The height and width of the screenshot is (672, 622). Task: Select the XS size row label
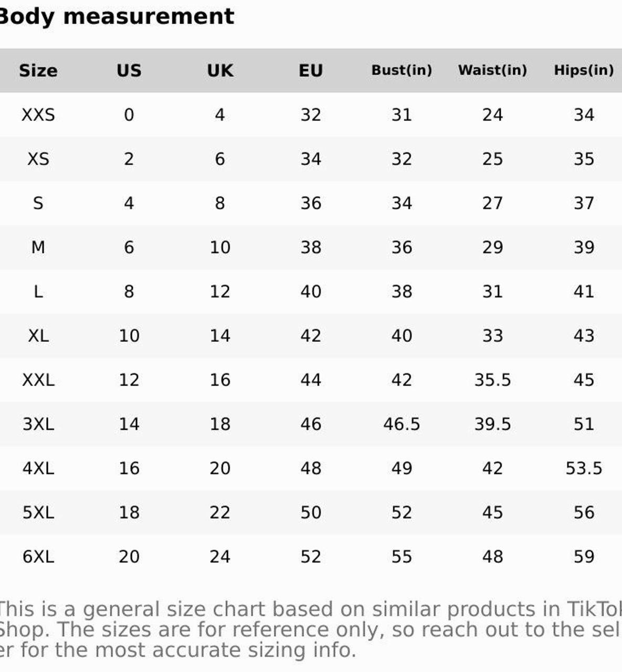click(x=38, y=159)
